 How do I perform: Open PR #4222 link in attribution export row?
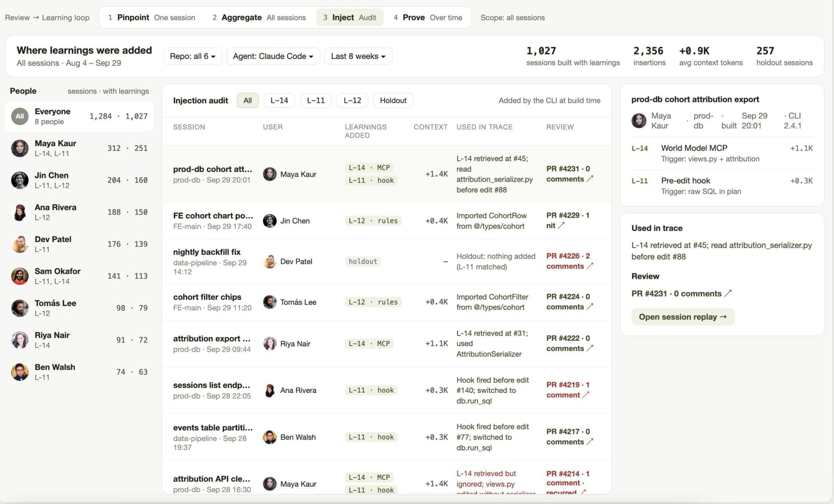click(x=569, y=343)
